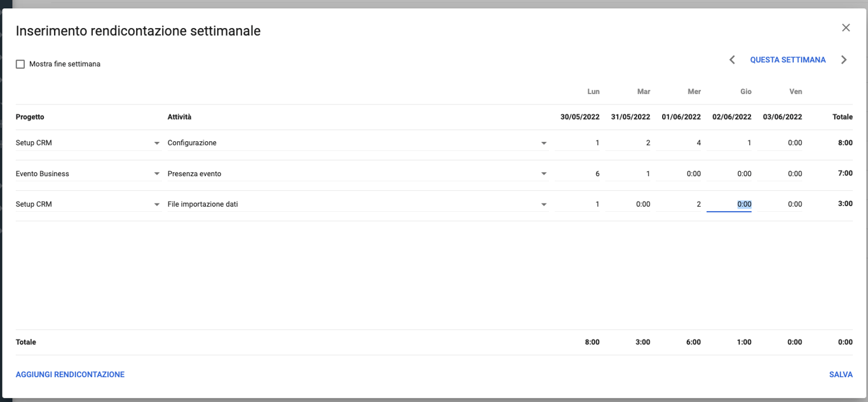Close the weekly report dialog

846,28
